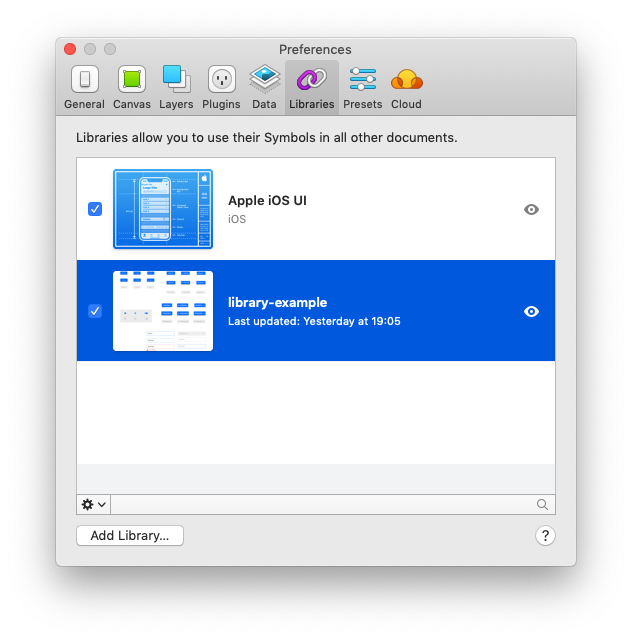Open the Canvas preferences pane
The width and height of the screenshot is (632, 640).
[131, 80]
